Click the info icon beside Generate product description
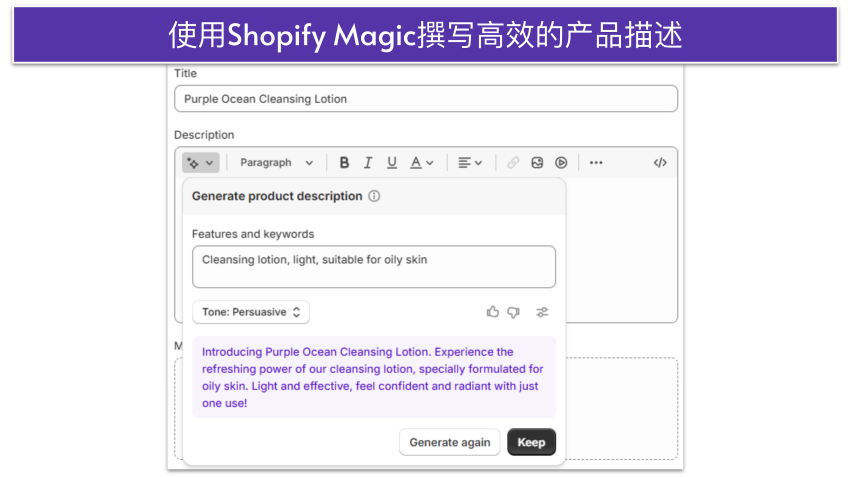This screenshot has width=850, height=477. click(x=374, y=197)
